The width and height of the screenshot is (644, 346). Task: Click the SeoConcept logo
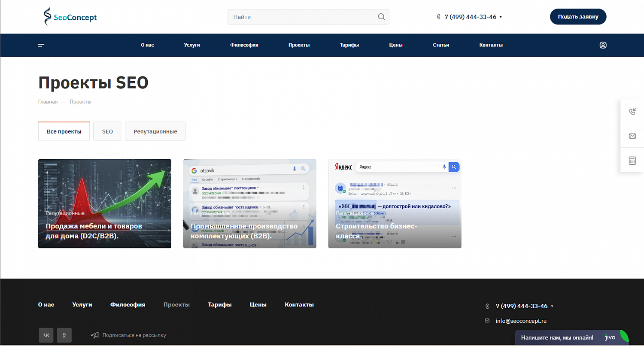coord(70,17)
